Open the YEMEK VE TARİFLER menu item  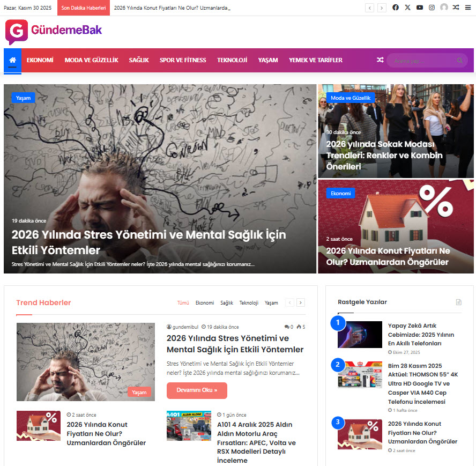click(x=315, y=60)
